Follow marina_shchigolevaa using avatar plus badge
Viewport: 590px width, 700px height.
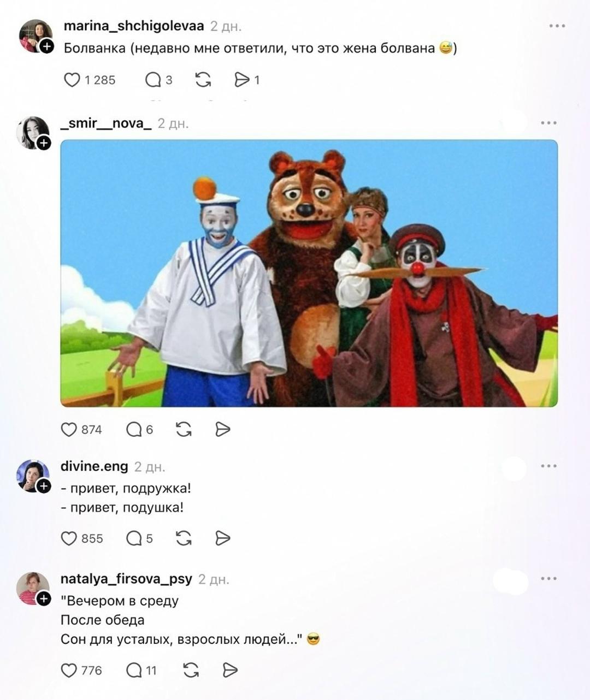tap(48, 47)
